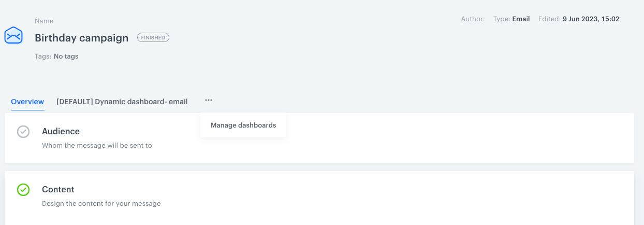Expand the Audience section heading
644x225 pixels.
coord(61,132)
